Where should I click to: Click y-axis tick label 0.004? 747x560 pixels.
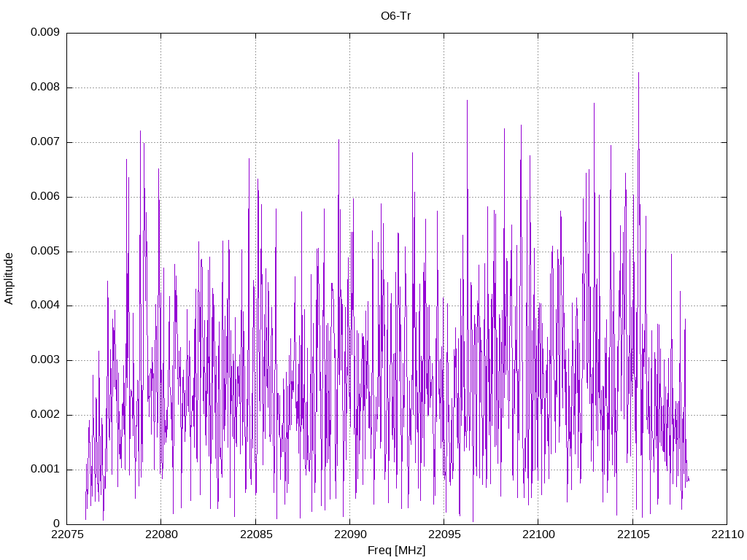pyautogui.click(x=44, y=306)
